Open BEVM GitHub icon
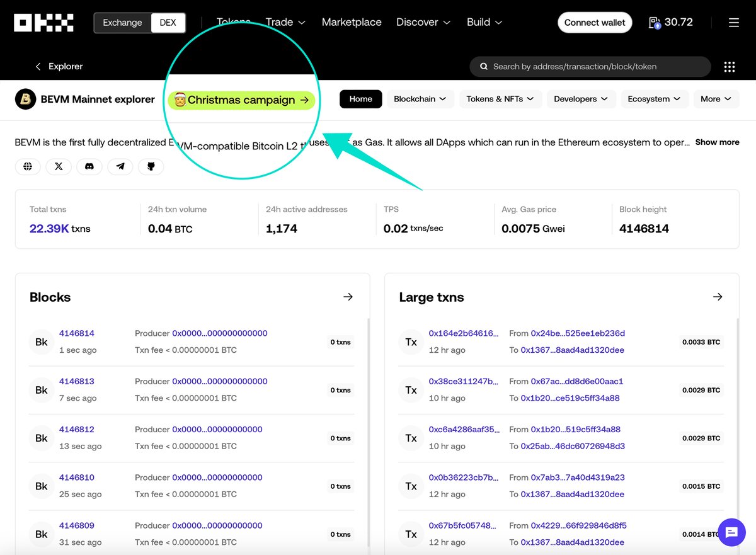This screenshot has height=555, width=756. tap(151, 166)
